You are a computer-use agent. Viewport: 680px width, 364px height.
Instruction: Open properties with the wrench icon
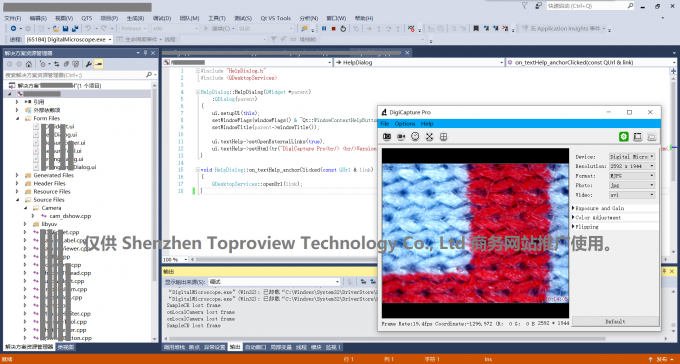coord(89,64)
